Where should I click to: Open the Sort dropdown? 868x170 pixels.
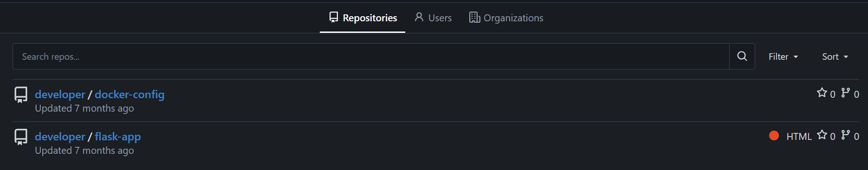point(835,57)
